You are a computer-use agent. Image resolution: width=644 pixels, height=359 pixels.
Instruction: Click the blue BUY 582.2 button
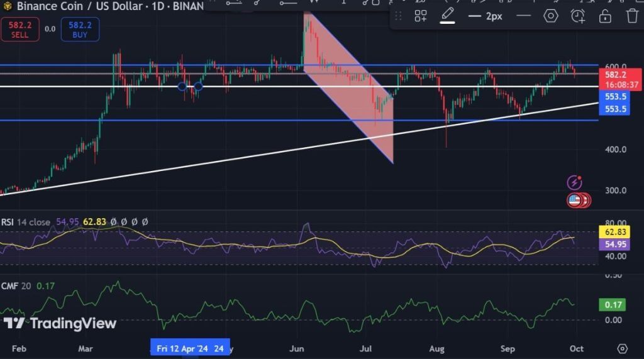coord(80,29)
